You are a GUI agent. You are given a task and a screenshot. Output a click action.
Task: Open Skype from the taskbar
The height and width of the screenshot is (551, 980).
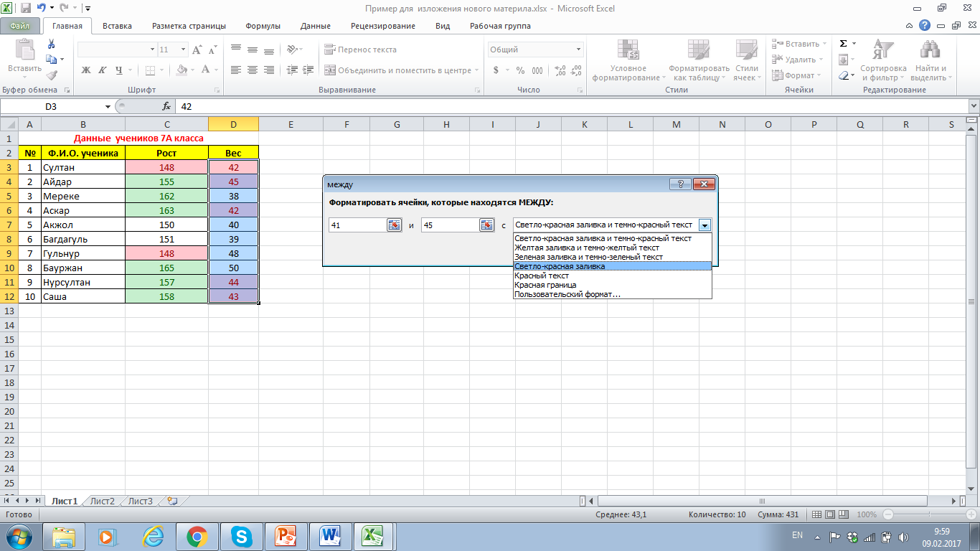click(241, 536)
